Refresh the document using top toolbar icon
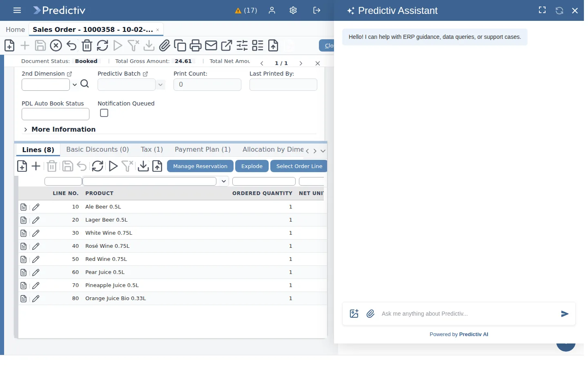The image size is (588, 368). point(102,45)
